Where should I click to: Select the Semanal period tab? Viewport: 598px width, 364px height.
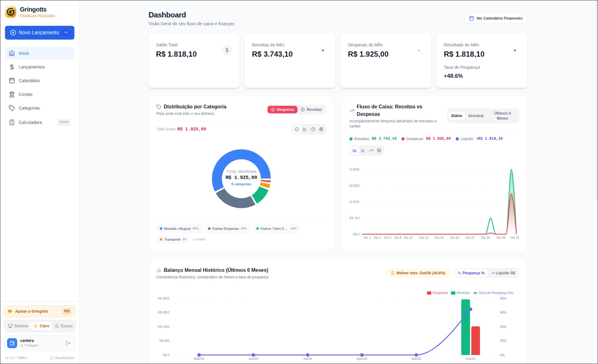(476, 116)
